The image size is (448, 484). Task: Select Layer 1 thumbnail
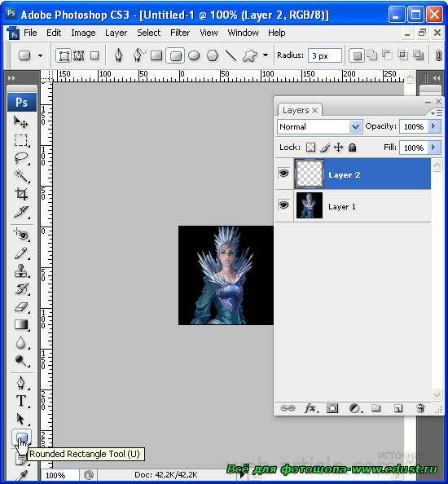[x=310, y=205]
